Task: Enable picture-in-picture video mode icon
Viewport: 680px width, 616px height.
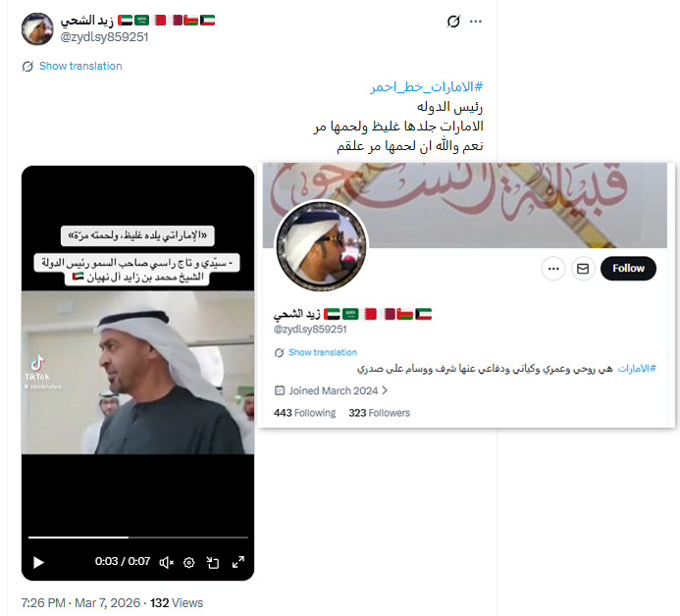Action: 213,562
